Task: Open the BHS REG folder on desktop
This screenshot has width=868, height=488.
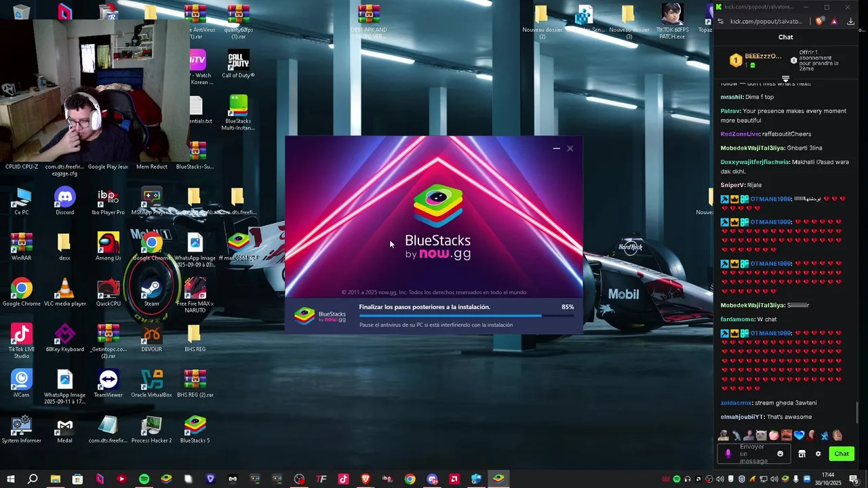Action: (195, 338)
